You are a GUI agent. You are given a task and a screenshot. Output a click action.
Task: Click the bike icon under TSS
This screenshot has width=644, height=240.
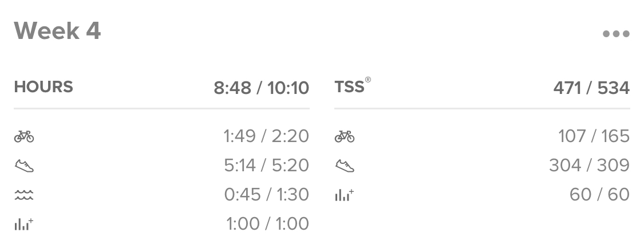tap(344, 136)
